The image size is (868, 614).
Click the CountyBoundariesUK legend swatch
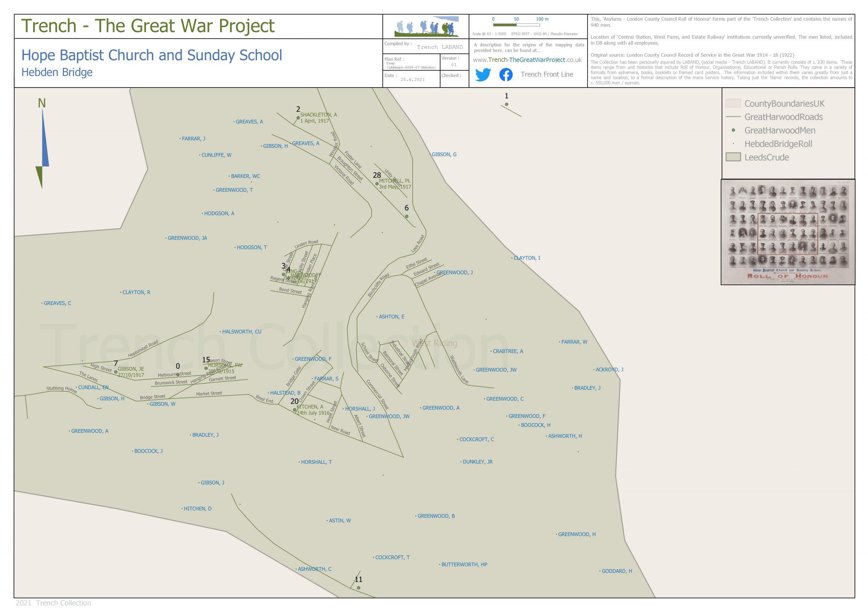[733, 104]
